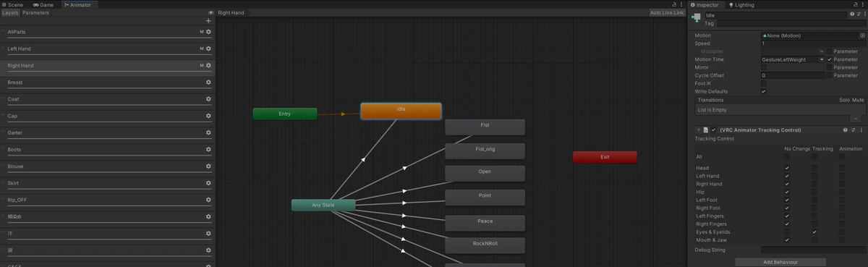Toggle No Change for Eyes & Eyelids
The width and height of the screenshot is (868, 267).
[x=787, y=232]
